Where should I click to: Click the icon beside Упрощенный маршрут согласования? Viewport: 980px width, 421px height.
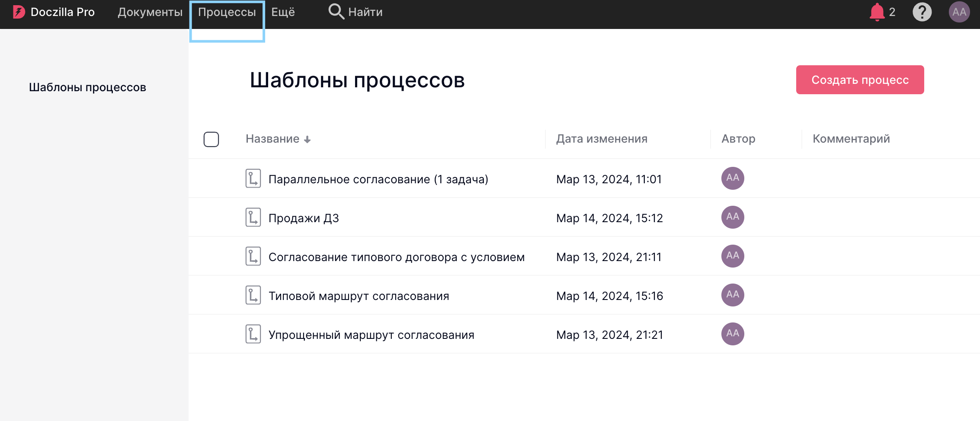coord(253,334)
